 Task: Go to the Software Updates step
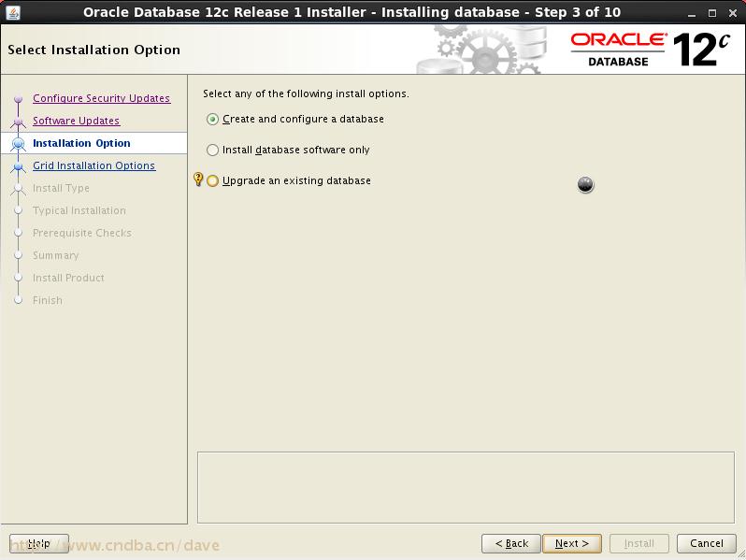(x=76, y=121)
